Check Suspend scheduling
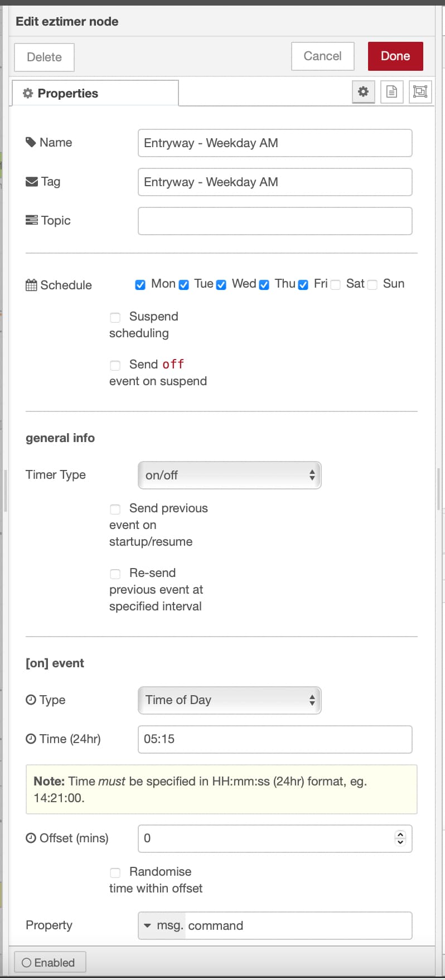Image resolution: width=445 pixels, height=980 pixels. (x=115, y=317)
